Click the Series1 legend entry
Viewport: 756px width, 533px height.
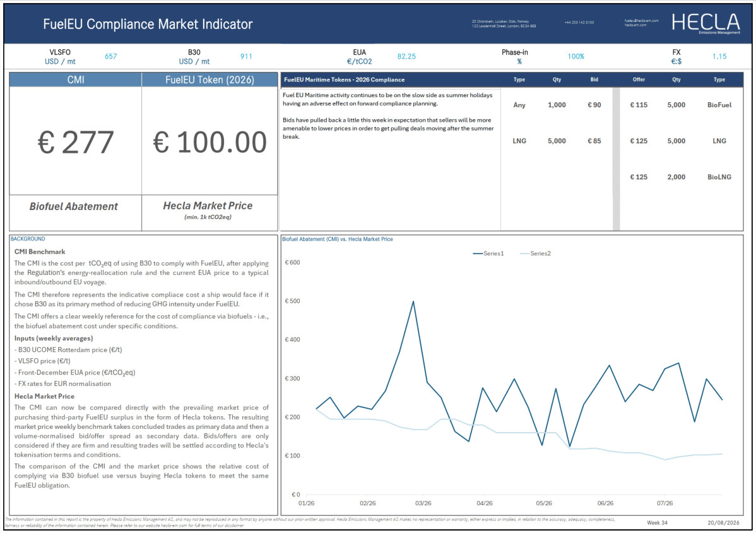pos(488,254)
